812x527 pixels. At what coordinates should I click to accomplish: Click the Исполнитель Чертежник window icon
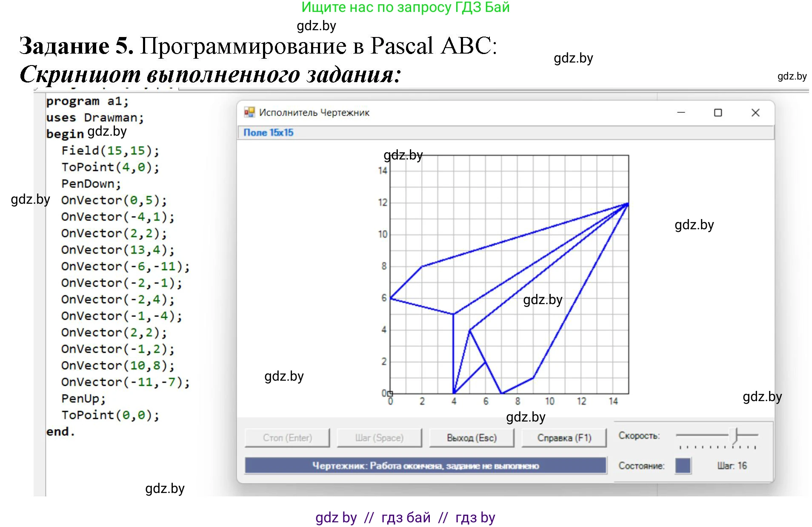pyautogui.click(x=249, y=112)
